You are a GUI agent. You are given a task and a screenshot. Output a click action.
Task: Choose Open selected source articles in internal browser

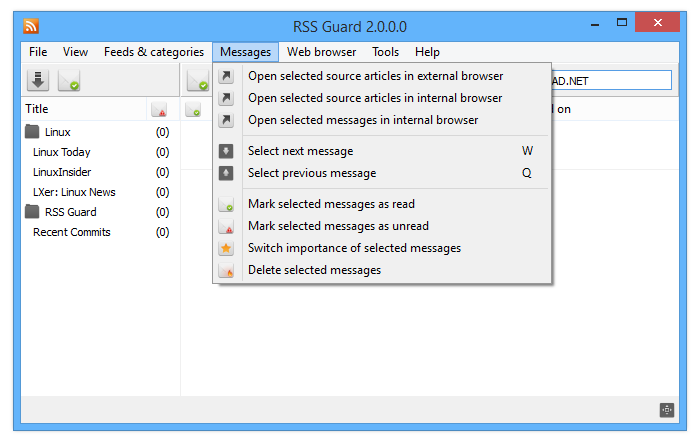(382, 98)
